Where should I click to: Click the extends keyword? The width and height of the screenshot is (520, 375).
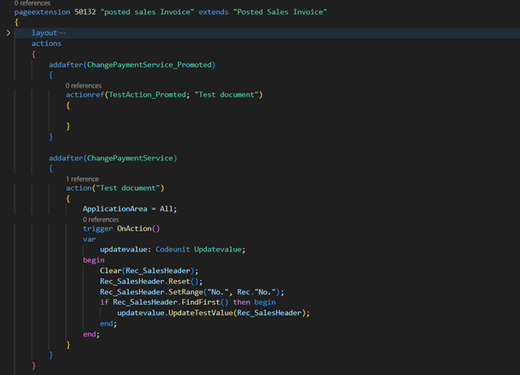pyautogui.click(x=213, y=12)
